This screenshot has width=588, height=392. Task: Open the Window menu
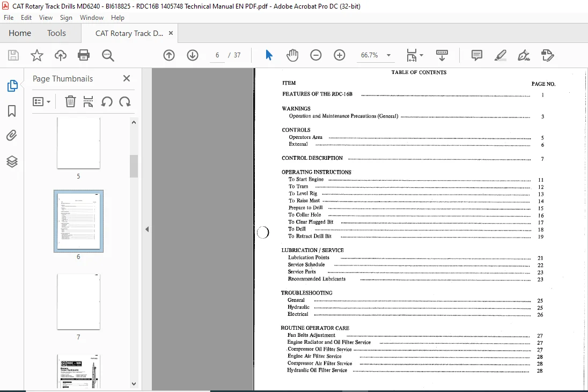(92, 18)
